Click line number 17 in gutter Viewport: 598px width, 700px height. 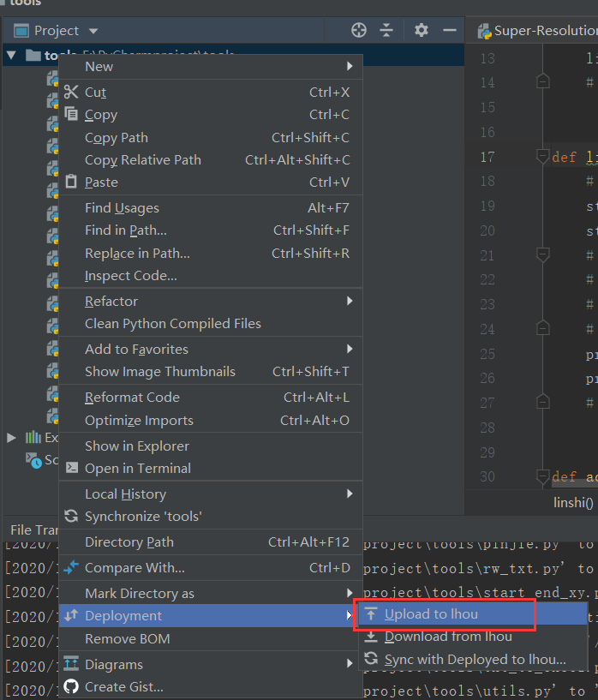[x=487, y=157]
